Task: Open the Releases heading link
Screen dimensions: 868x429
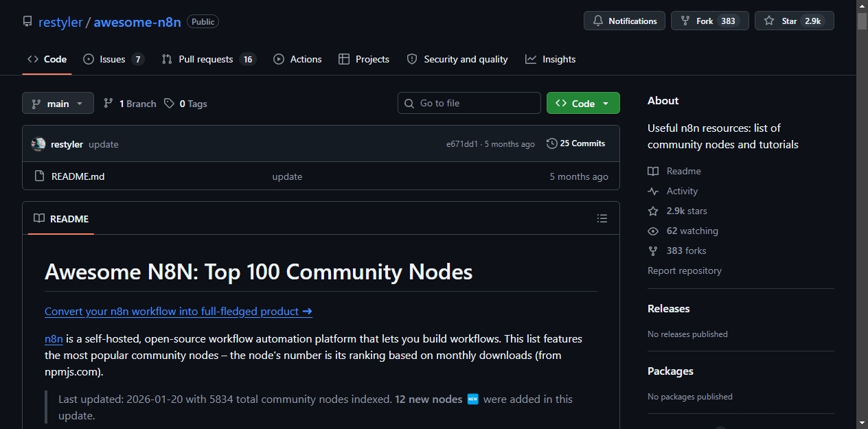Action: pyautogui.click(x=669, y=309)
